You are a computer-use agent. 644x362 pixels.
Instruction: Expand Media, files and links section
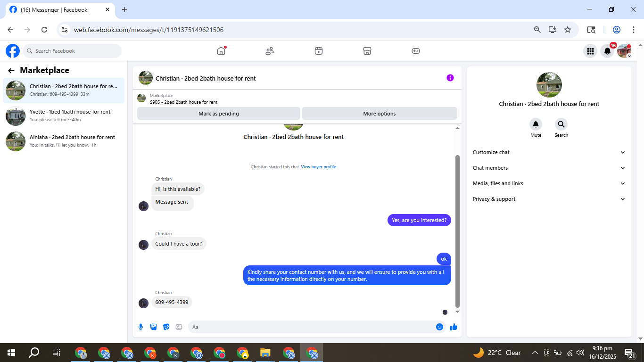549,183
